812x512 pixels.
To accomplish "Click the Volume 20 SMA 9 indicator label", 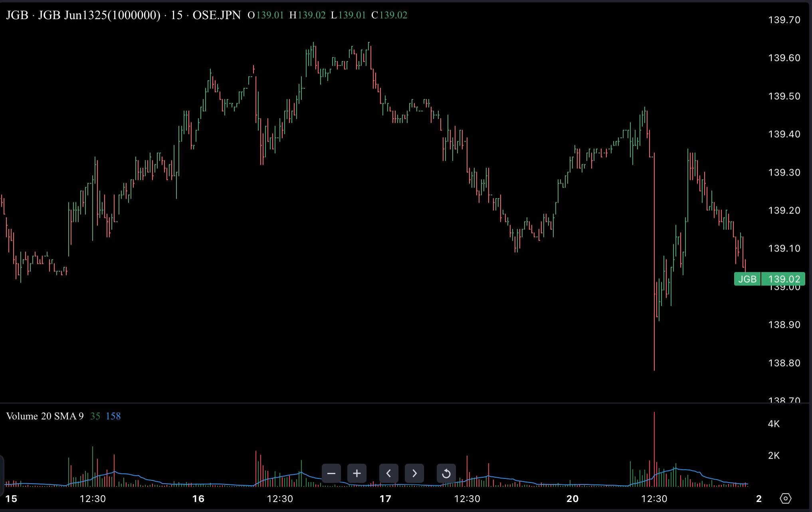I will click(45, 416).
